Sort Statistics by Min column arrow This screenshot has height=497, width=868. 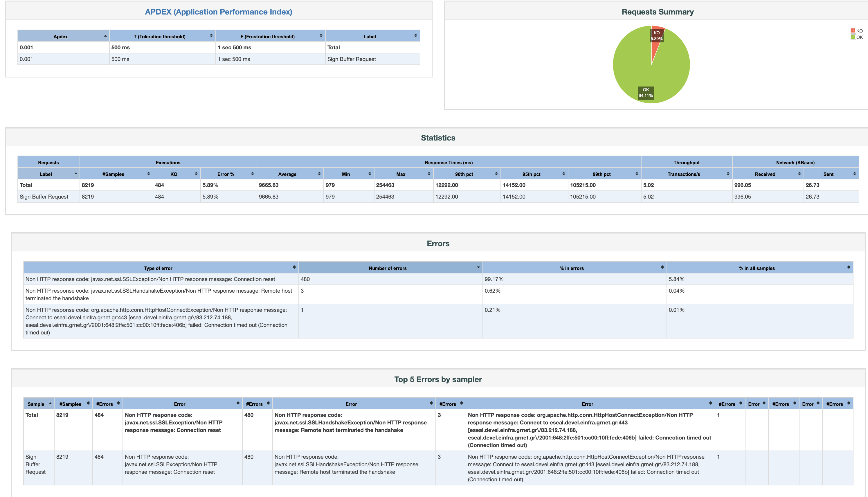tap(370, 174)
